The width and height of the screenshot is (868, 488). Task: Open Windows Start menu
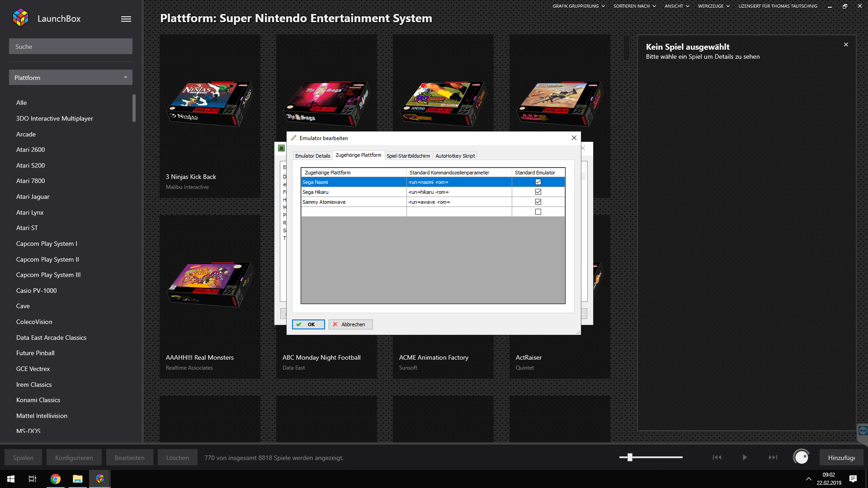[11, 479]
